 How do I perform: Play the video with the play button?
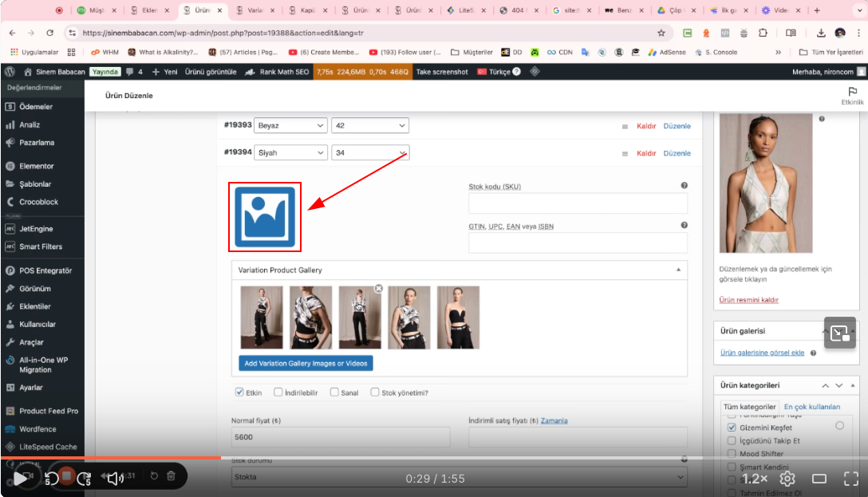tap(19, 478)
